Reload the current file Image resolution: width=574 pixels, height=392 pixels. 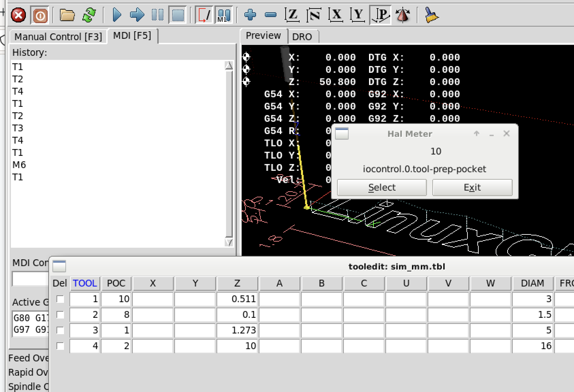pos(89,15)
